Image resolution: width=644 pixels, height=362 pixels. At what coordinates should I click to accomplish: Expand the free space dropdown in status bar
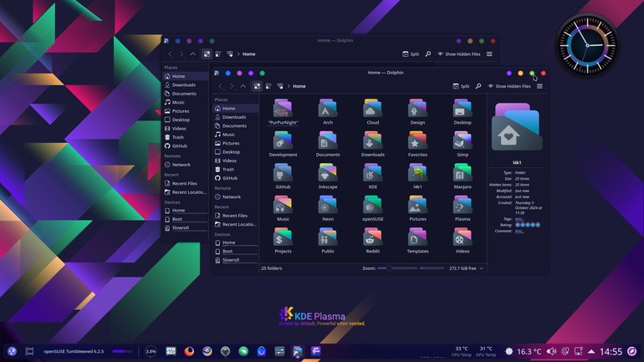point(482,268)
